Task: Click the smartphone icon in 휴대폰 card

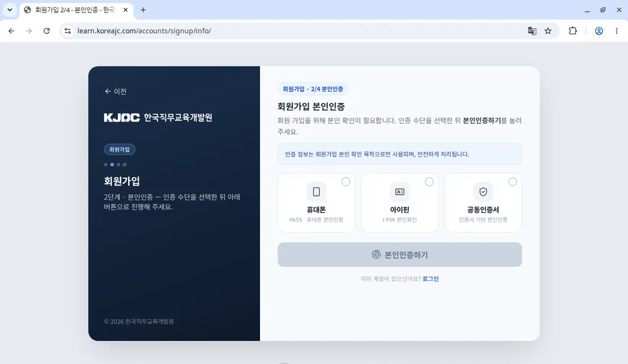Action: (x=317, y=192)
